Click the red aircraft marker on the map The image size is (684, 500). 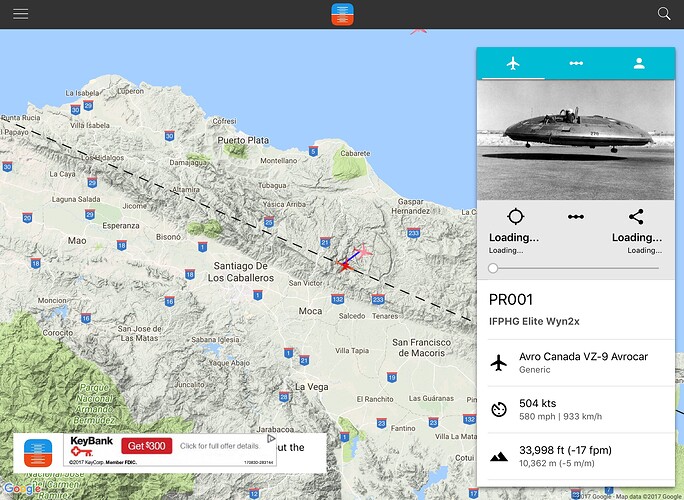click(x=345, y=265)
